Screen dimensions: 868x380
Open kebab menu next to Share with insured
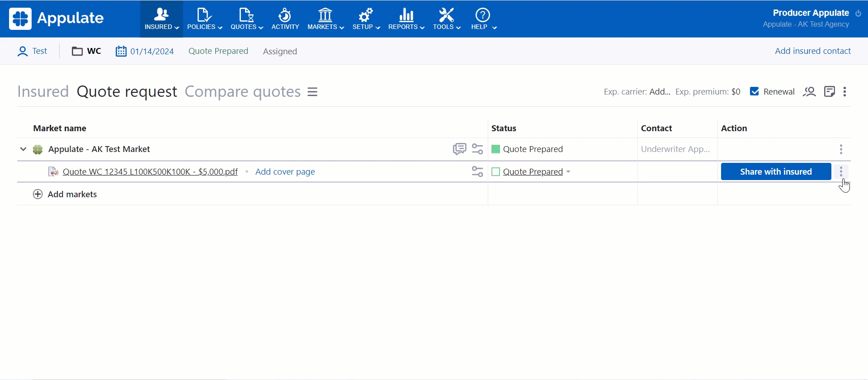(x=841, y=171)
